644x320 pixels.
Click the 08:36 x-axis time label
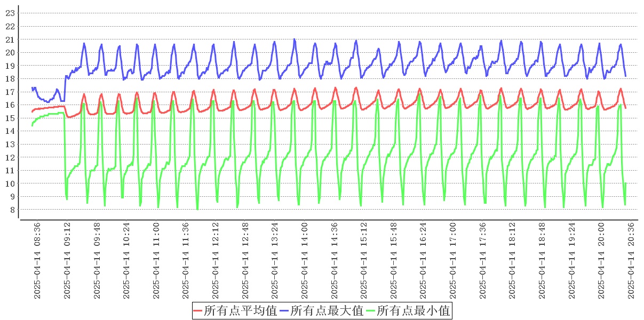pos(37,261)
